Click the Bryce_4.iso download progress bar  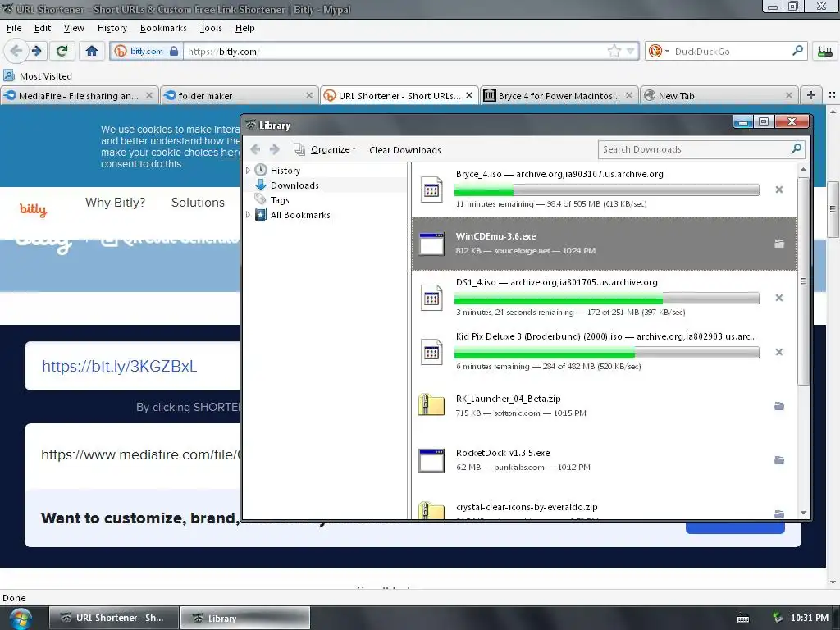(x=606, y=189)
